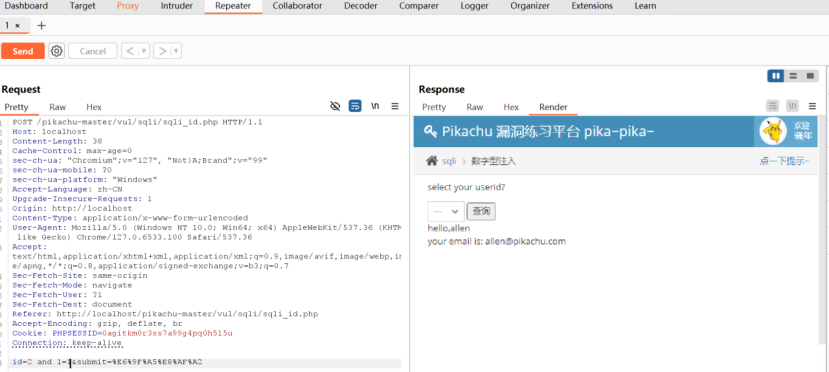
Task: Switch Response view to Hex
Action: (511, 107)
